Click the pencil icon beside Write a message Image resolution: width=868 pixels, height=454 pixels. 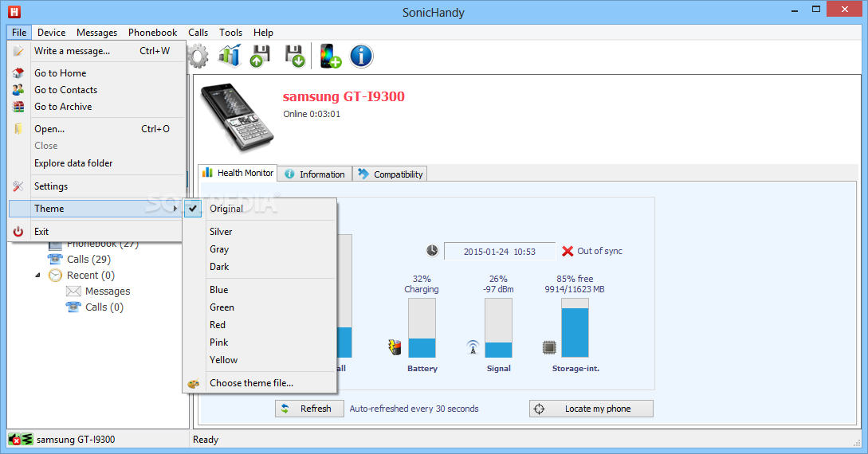[x=18, y=50]
